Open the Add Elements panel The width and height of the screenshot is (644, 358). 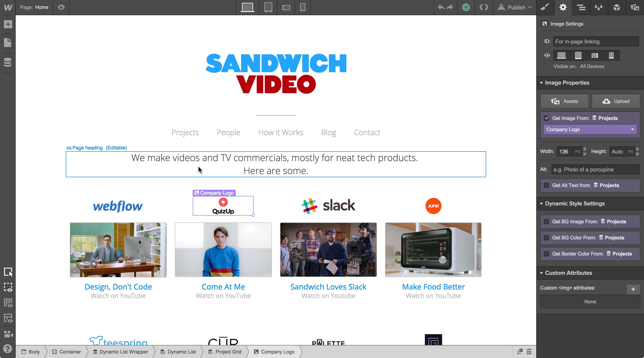8,24
